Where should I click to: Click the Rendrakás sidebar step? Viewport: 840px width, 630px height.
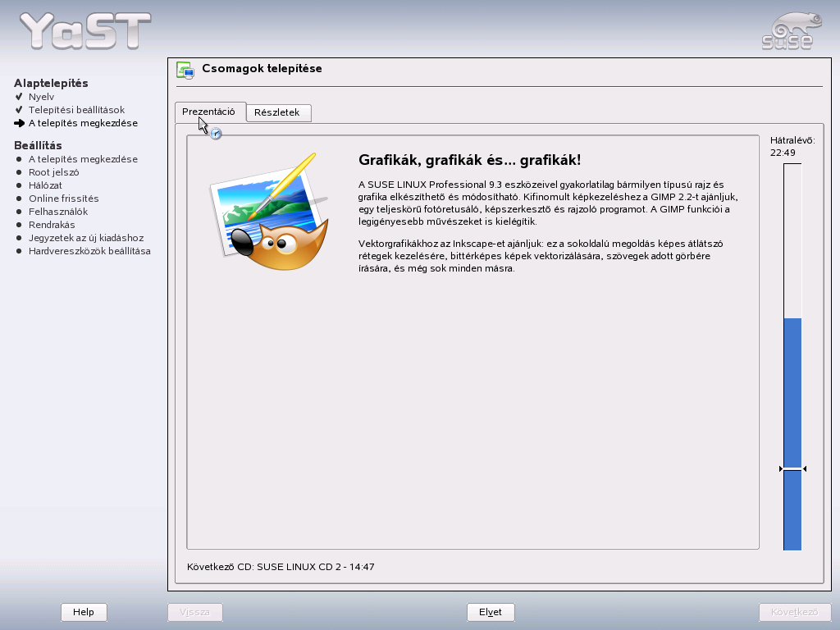point(52,225)
